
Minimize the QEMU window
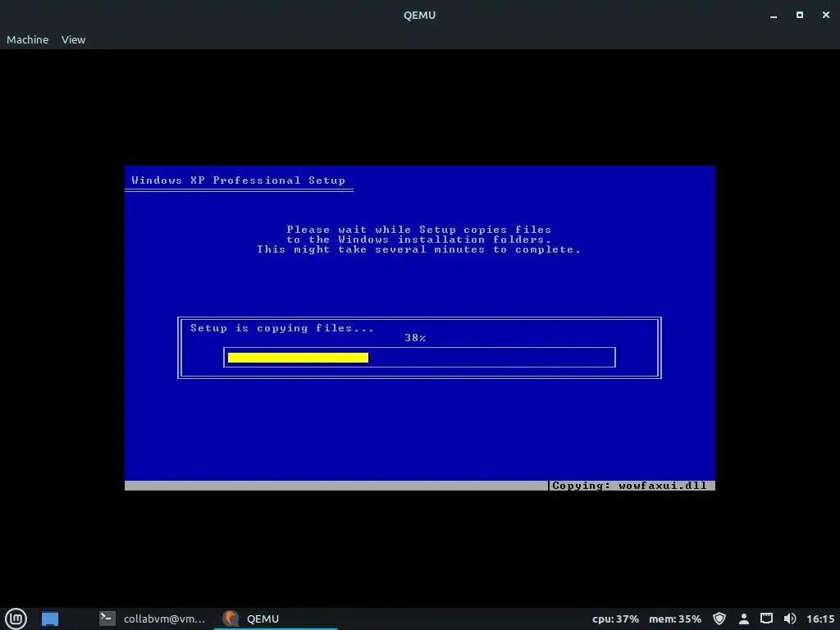click(773, 16)
